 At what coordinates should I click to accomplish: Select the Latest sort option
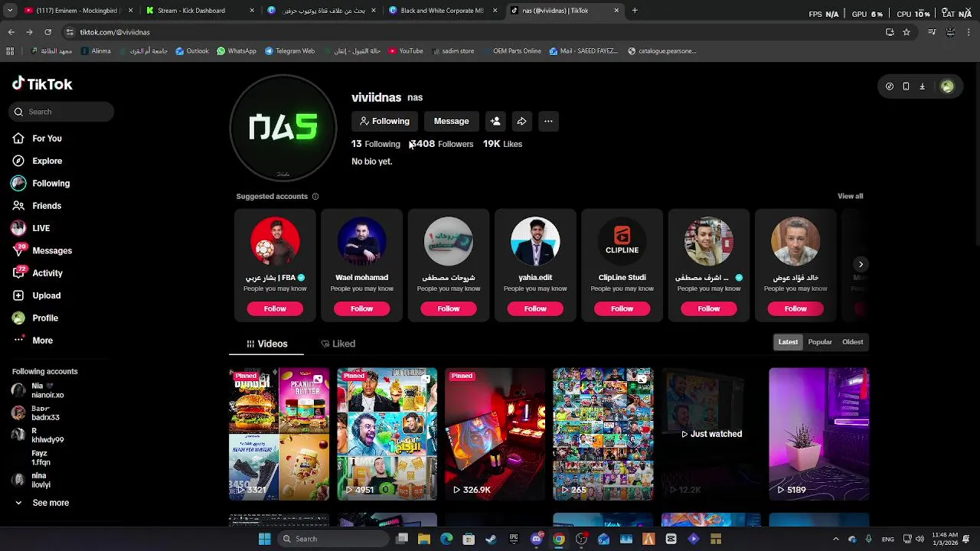[x=788, y=342]
